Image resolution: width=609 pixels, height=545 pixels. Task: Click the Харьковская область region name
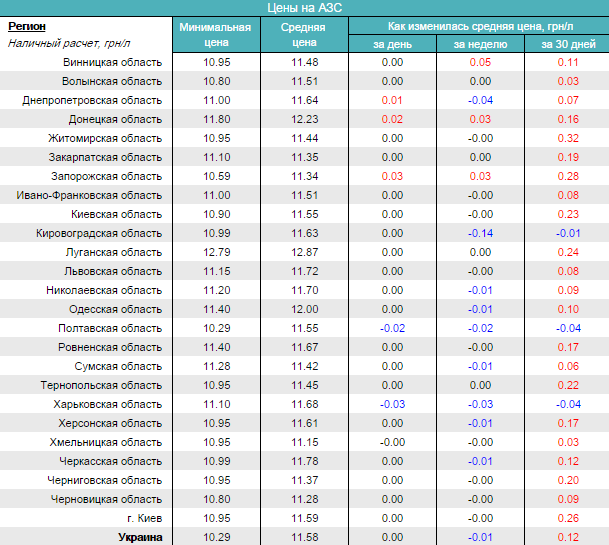pos(108,404)
